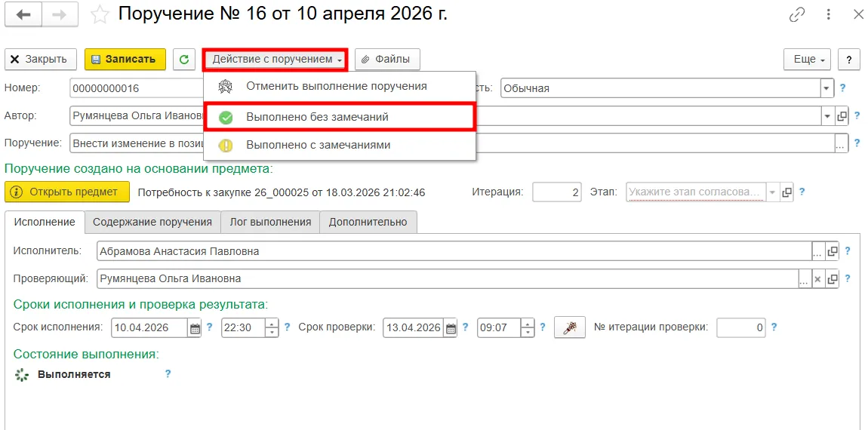Save the assignment with Записать
The height and width of the screenshot is (430, 868).
125,59
